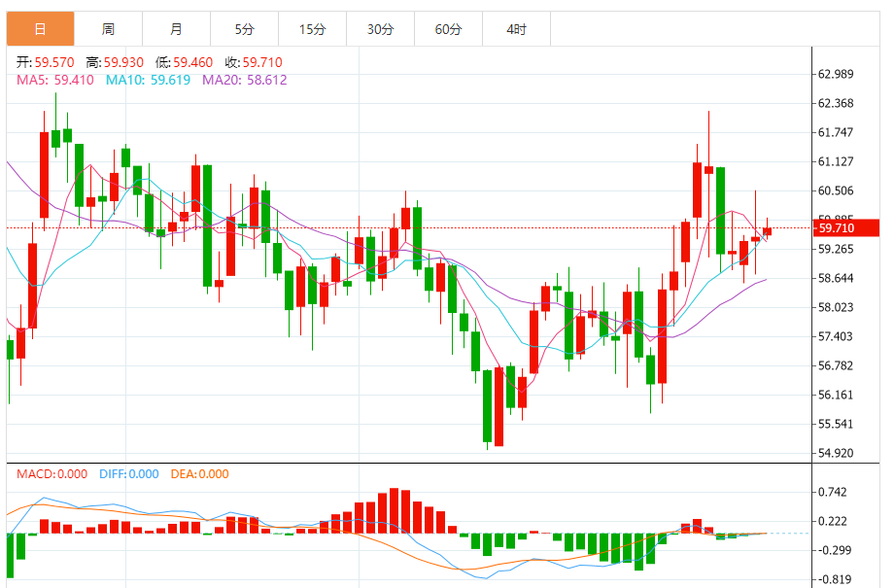Click the 54.920 price axis label
The image size is (894, 588).
[836, 453]
